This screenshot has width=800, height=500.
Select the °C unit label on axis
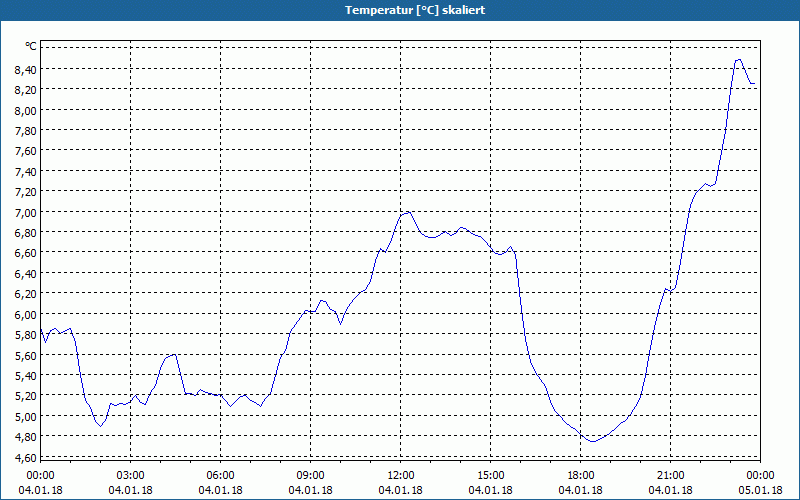[31, 46]
